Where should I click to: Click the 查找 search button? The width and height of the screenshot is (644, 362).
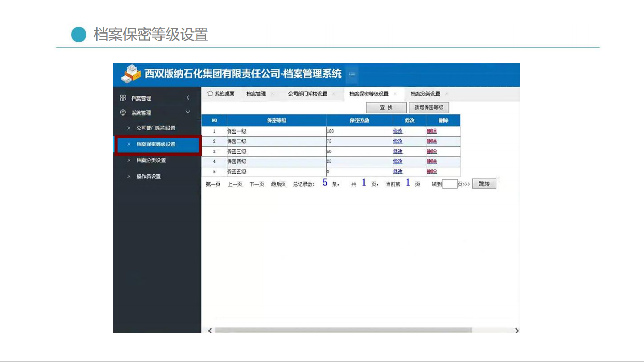tap(386, 107)
